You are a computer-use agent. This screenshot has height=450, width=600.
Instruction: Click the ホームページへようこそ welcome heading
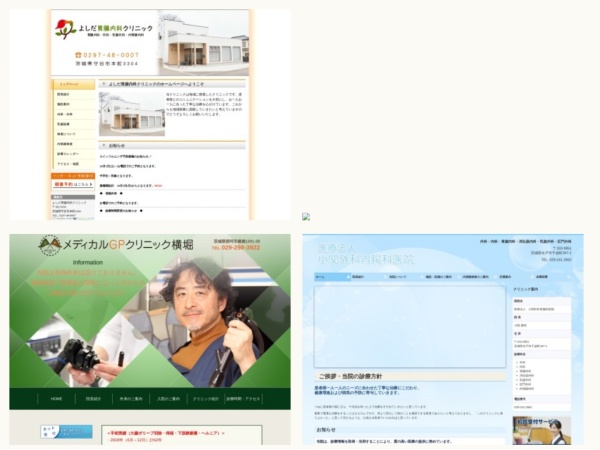coord(156,84)
